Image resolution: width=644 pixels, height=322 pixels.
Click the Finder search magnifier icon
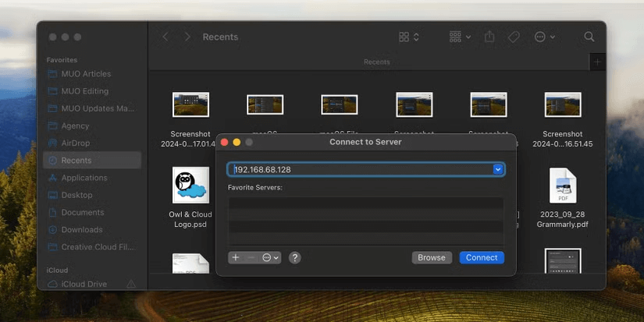click(x=589, y=37)
